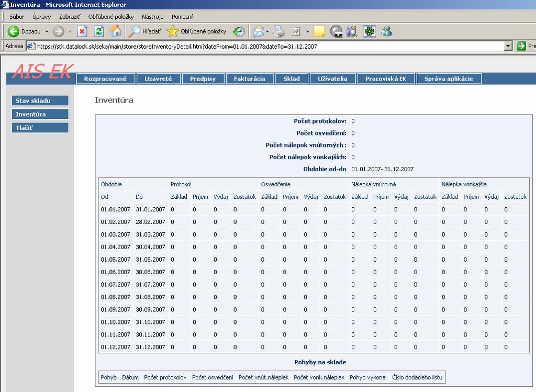Click the AIS EK logo
The height and width of the screenshot is (392, 536).
(43, 71)
